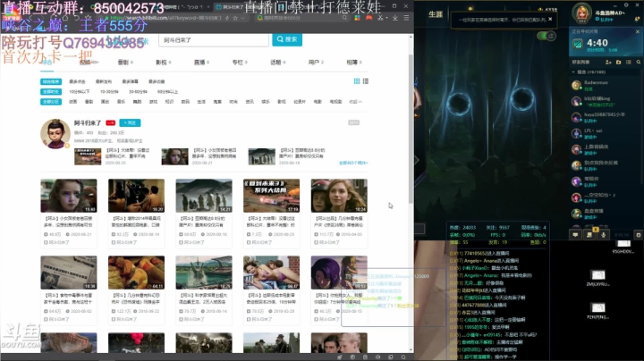Open the 用户 results tab
Screen dimensions: 644x361
[x=316, y=63]
